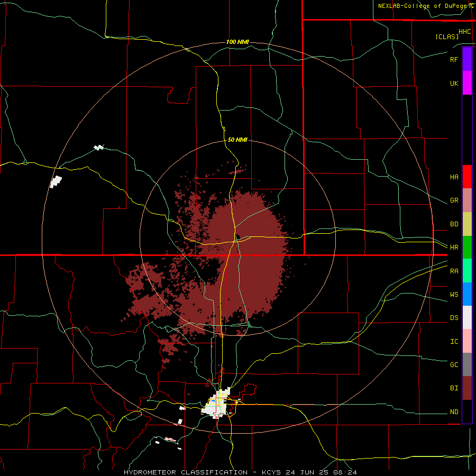Click the GR legend label

pos(454,200)
